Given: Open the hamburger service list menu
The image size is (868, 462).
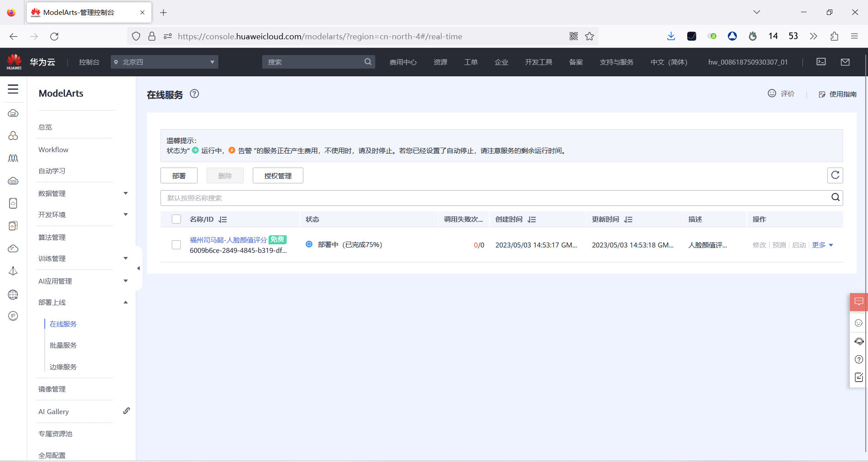Looking at the screenshot, I should [13, 89].
